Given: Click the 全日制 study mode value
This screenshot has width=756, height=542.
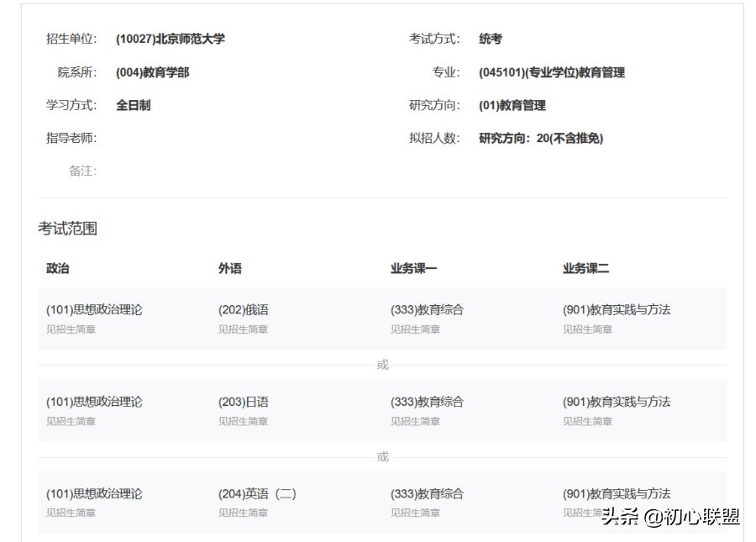Looking at the screenshot, I should pos(133,105).
